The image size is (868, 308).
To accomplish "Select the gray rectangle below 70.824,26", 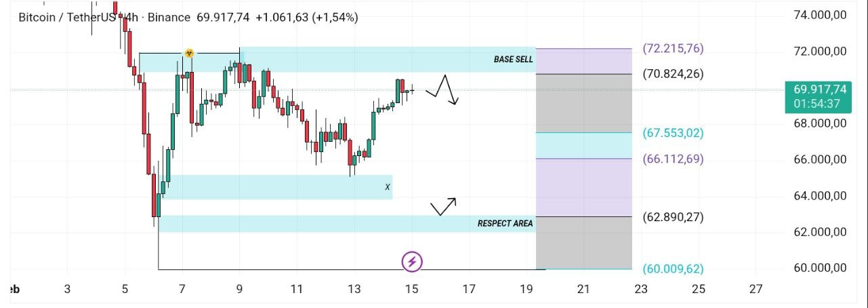I will (583, 103).
